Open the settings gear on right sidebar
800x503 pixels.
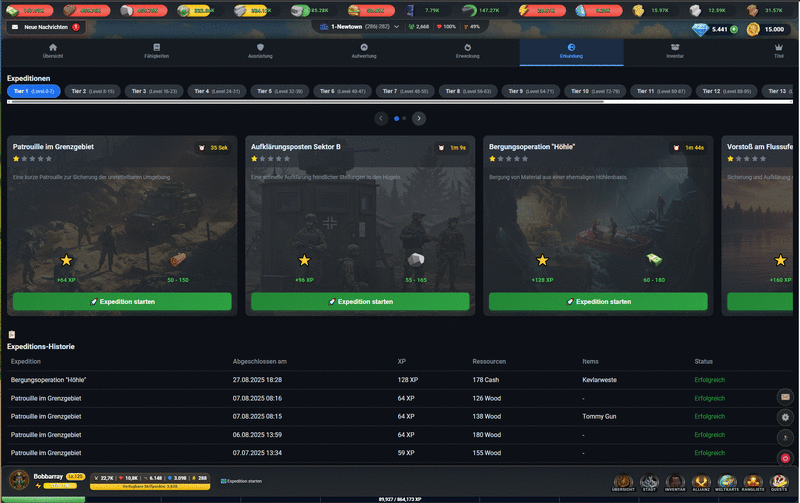pyautogui.click(x=785, y=417)
